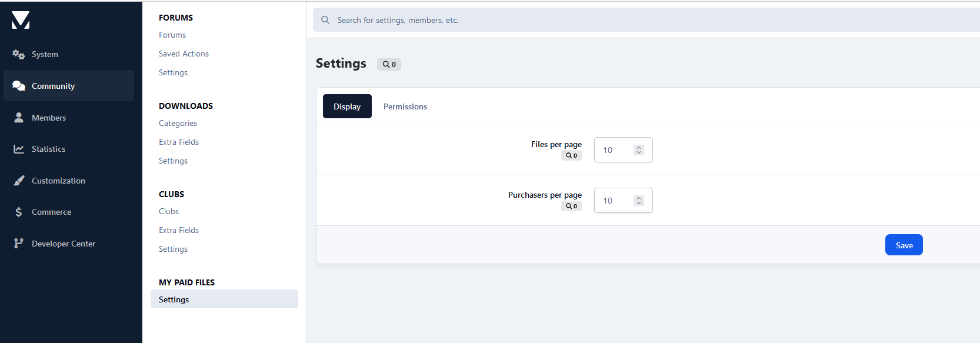
Task: Adjust Files per page stepper arrows
Action: [639, 150]
